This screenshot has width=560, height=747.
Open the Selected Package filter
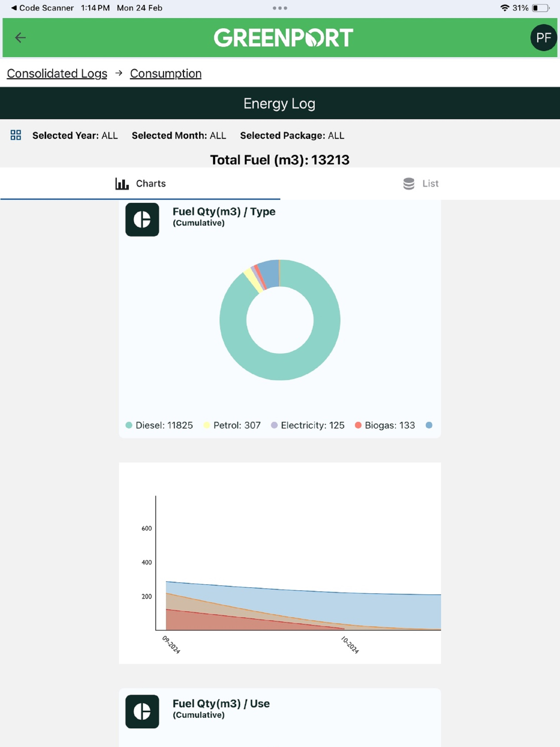pos(292,135)
